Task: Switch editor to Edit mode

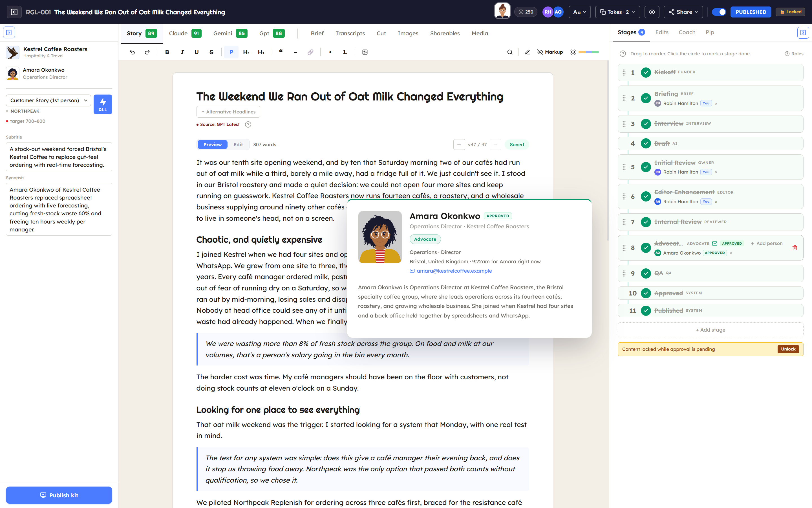Action: 238,144
